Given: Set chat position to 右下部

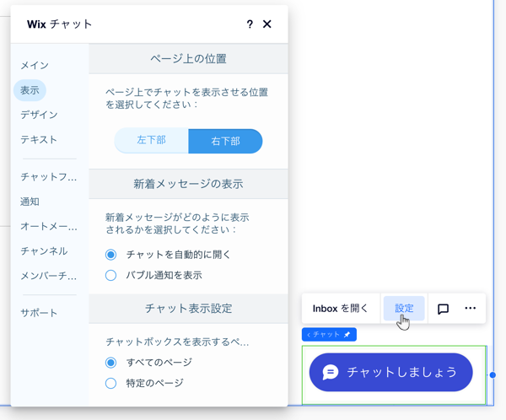Looking at the screenshot, I should click(x=225, y=141).
